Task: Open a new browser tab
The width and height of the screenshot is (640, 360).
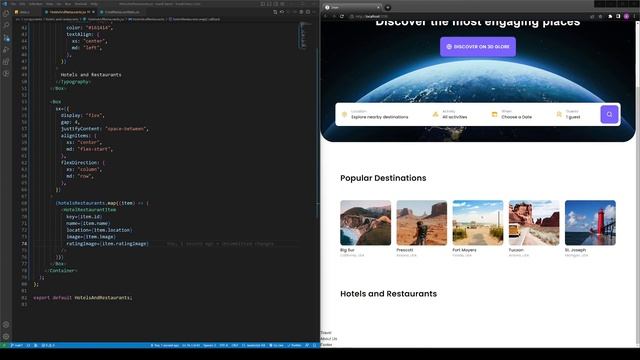Action: [388, 7]
